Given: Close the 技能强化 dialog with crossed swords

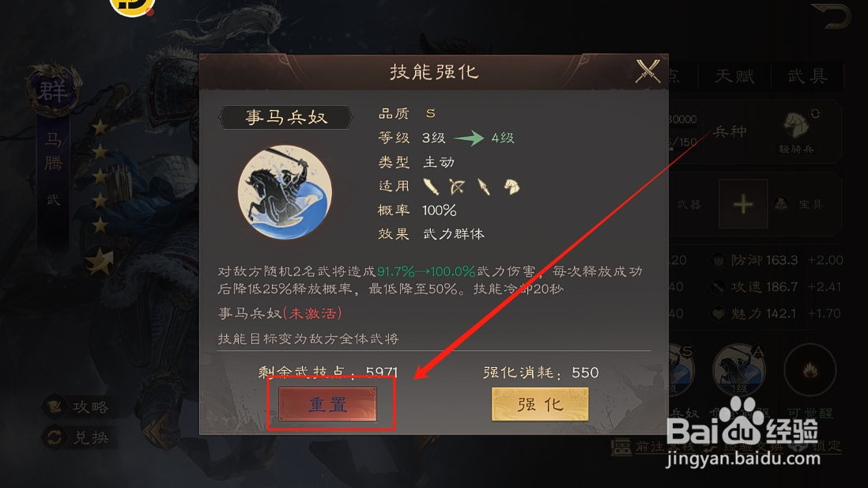Looking at the screenshot, I should click(647, 71).
